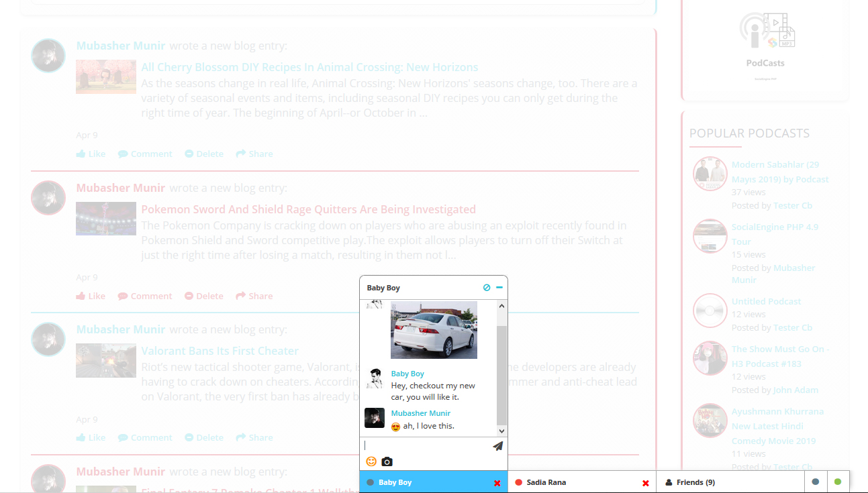
Task: Close the Sadia Rana chat tab
Action: [x=646, y=483]
